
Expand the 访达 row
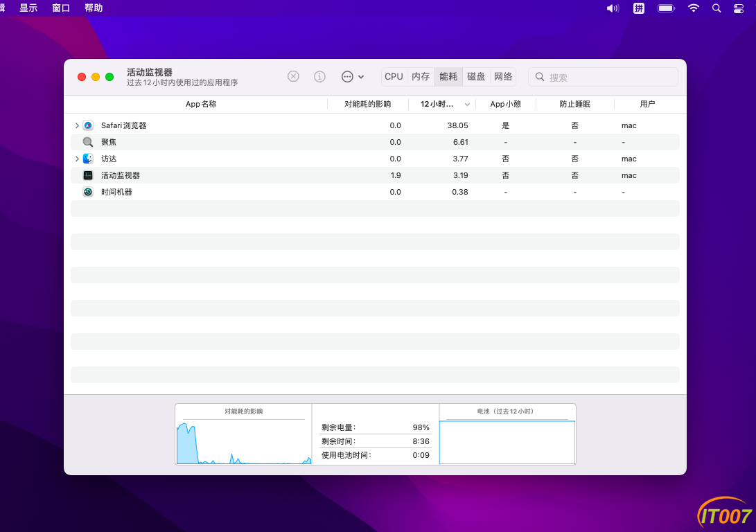point(77,159)
